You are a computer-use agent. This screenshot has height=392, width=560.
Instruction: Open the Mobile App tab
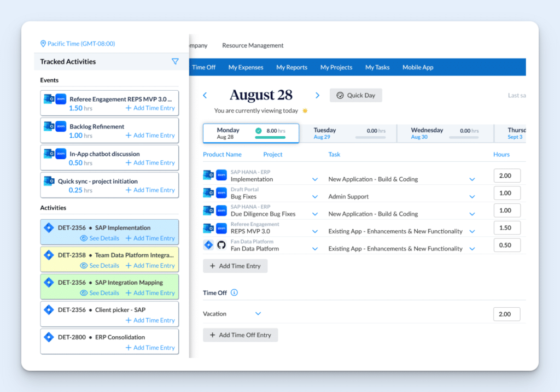[x=418, y=67]
